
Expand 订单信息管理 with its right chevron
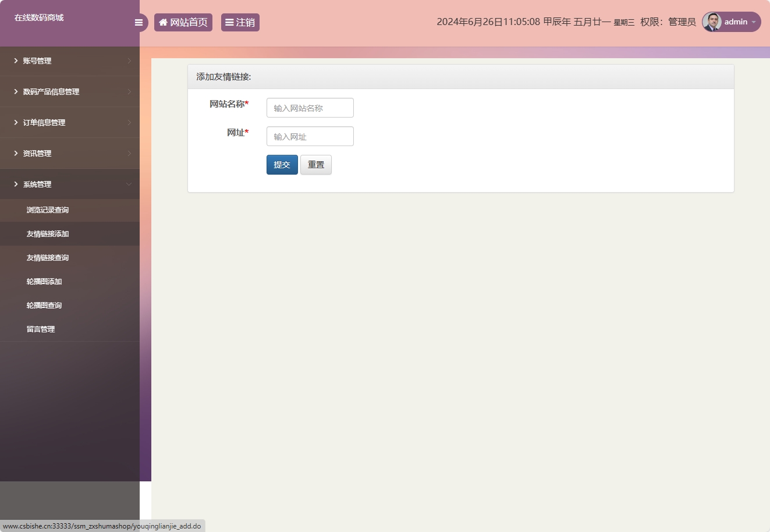[x=129, y=122]
